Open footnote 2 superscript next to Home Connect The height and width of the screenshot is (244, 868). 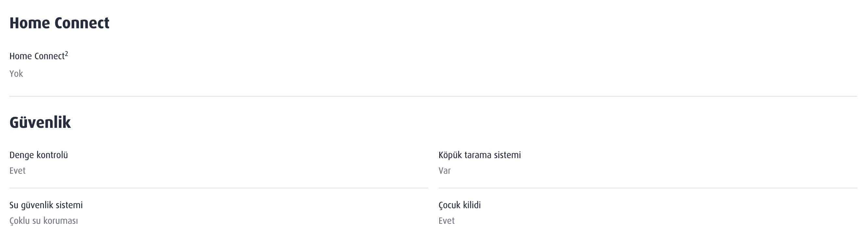coord(66,54)
